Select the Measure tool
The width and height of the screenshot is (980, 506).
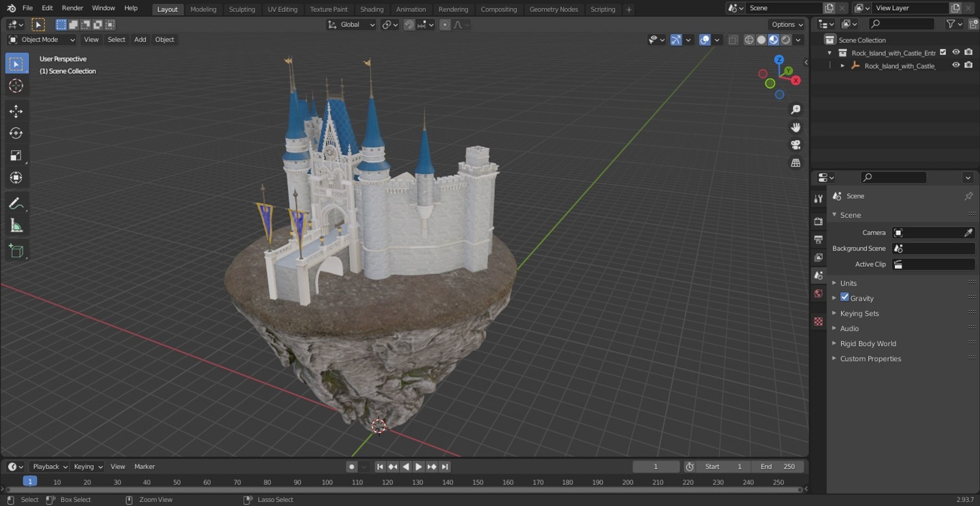click(x=16, y=225)
